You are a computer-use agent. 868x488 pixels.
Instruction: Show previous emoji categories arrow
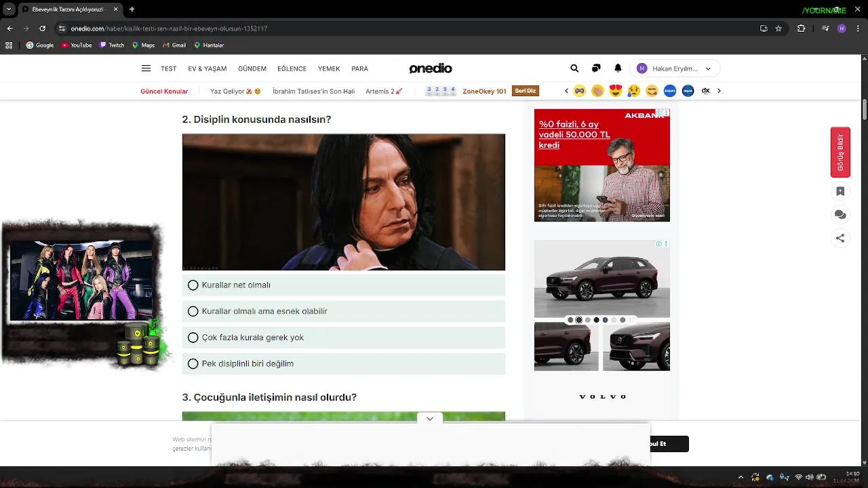coord(566,91)
